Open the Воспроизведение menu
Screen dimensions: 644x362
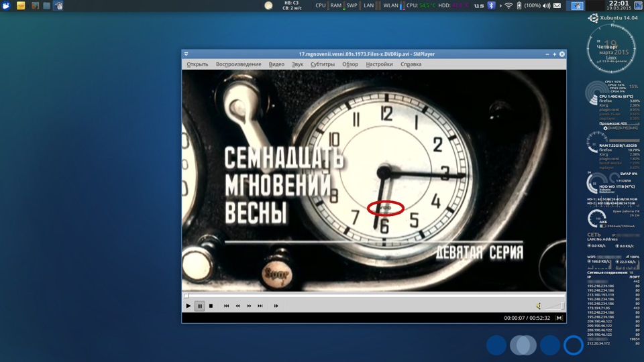238,64
